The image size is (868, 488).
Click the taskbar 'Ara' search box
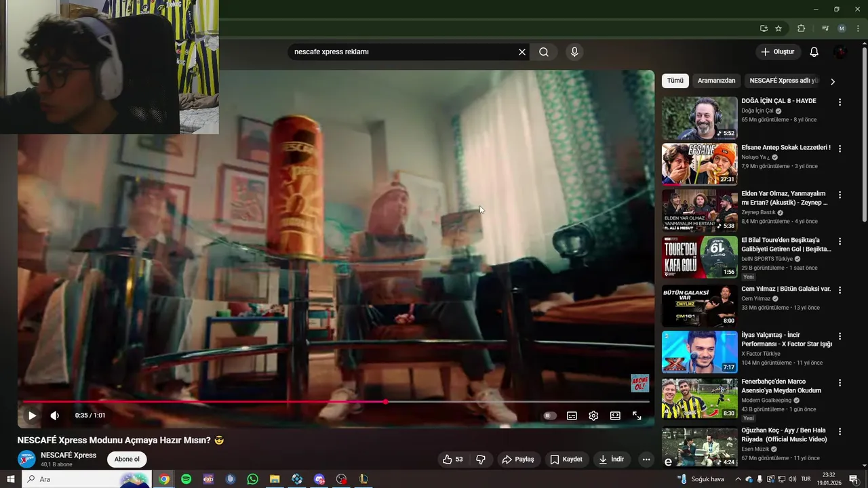(86, 479)
